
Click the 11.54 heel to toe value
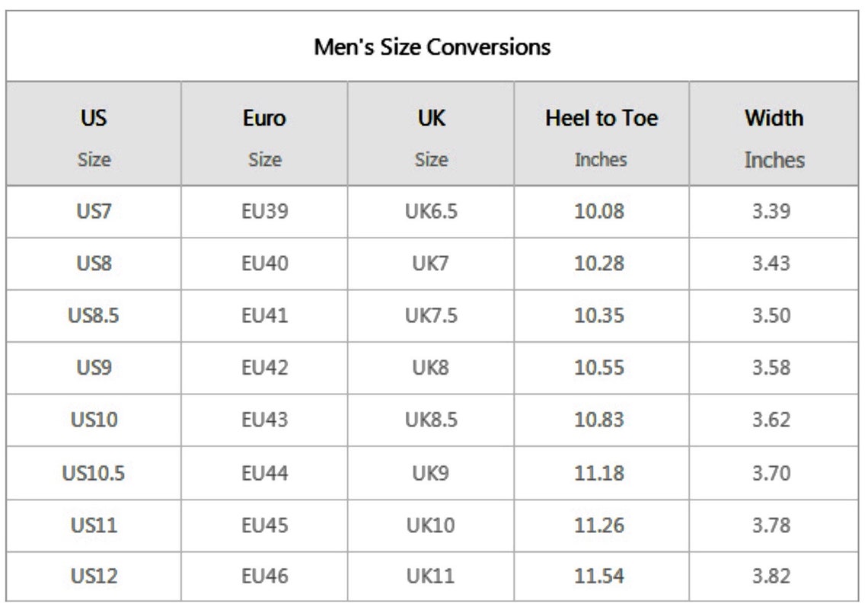[x=599, y=576]
